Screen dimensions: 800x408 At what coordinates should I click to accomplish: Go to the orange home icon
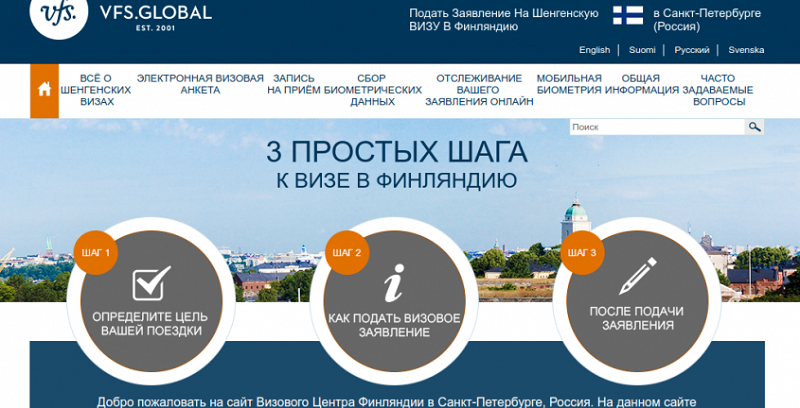click(x=44, y=90)
